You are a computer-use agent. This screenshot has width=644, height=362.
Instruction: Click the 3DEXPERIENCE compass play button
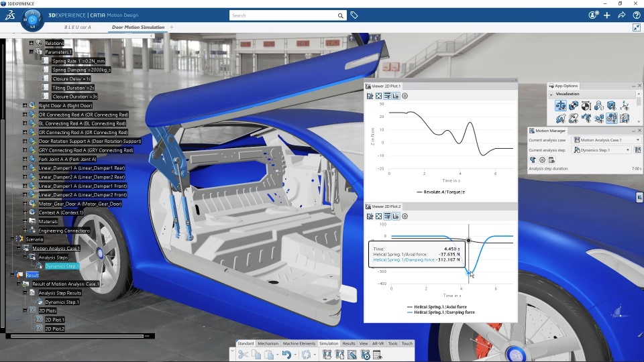click(x=32, y=19)
